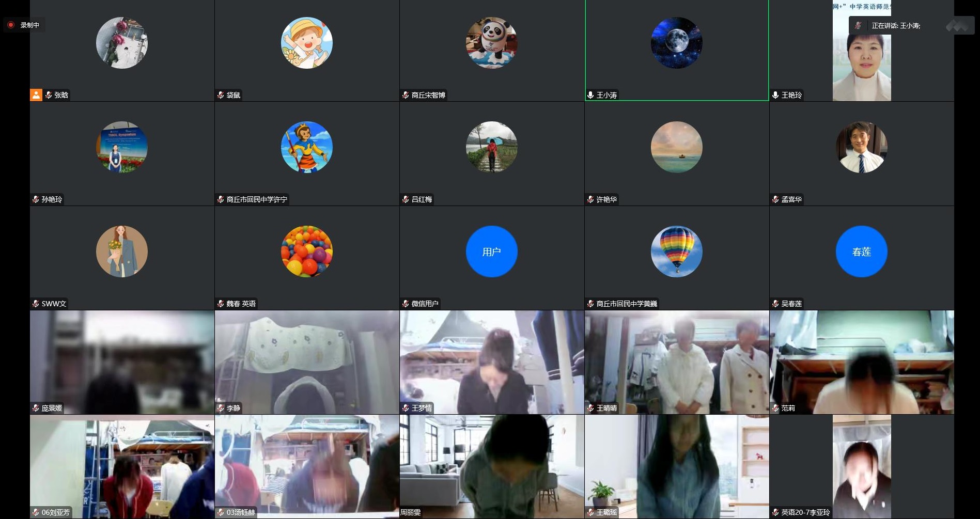Click the mic icon beside 王艳玲

coord(775,95)
